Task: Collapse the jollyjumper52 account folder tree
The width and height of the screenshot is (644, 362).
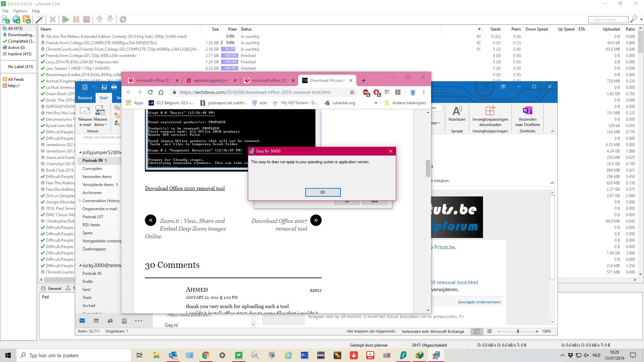Action: click(x=80, y=153)
